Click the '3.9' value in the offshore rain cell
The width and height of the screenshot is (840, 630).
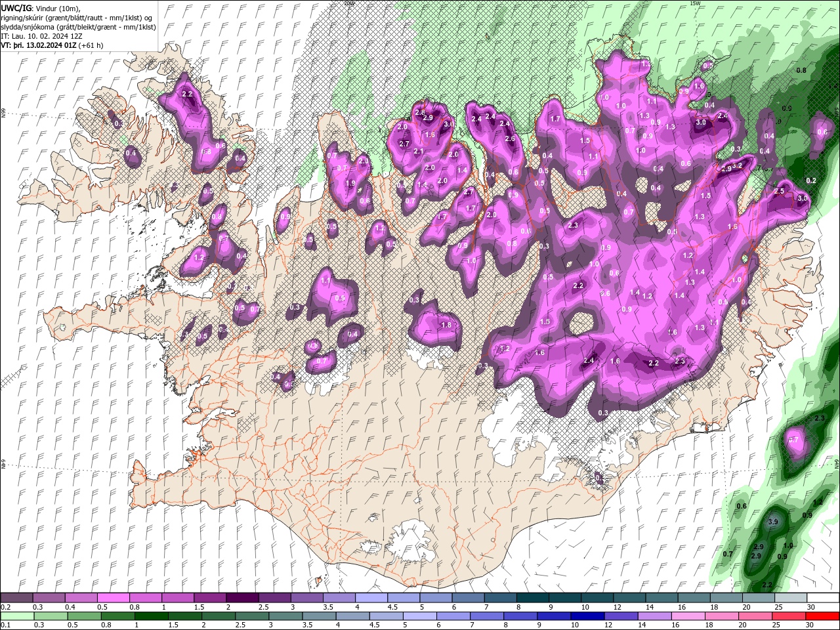(772, 522)
